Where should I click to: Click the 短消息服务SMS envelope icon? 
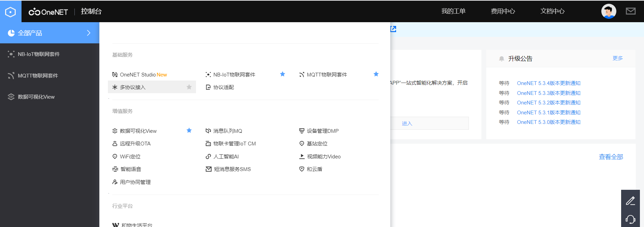pyautogui.click(x=209, y=169)
